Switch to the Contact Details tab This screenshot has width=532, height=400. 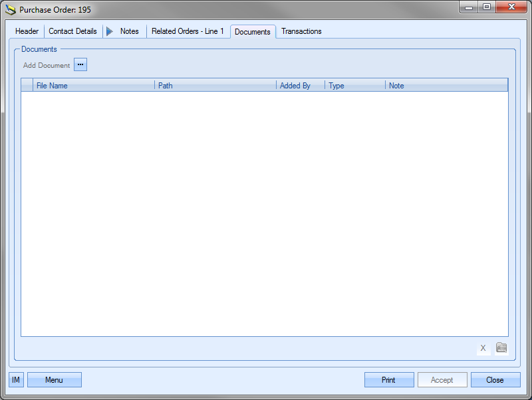[72, 31]
